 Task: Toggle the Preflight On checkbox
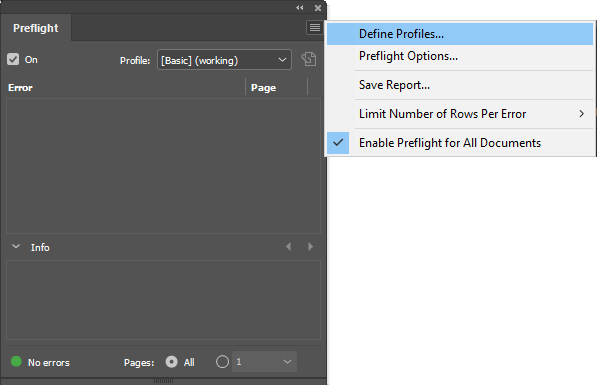[13, 59]
